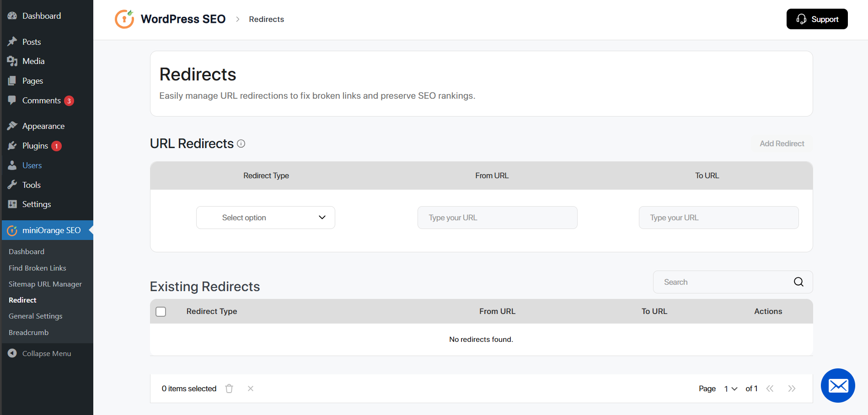Select Breadcrumb from the miniOrange menu

click(28, 332)
